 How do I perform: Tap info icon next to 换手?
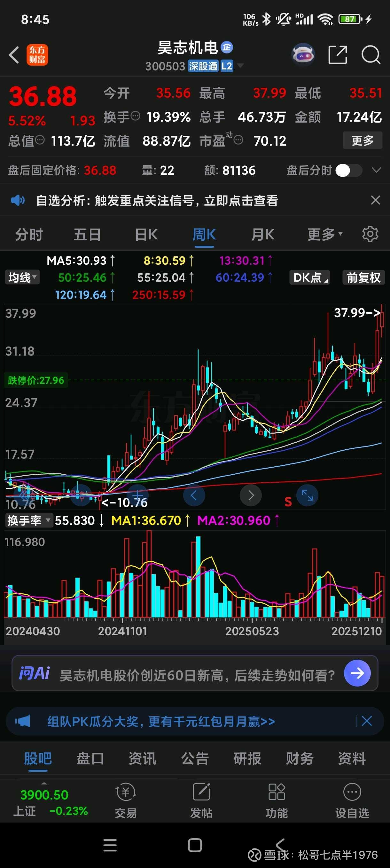click(135, 116)
